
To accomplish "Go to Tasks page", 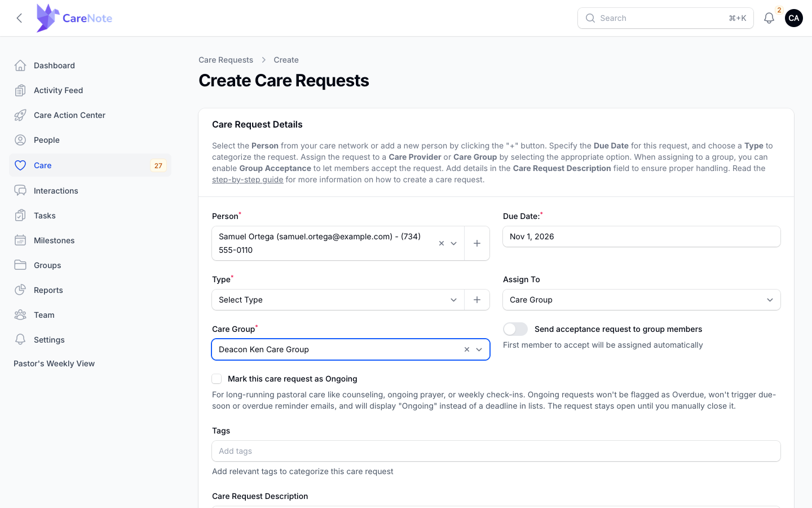I will [90, 216].
